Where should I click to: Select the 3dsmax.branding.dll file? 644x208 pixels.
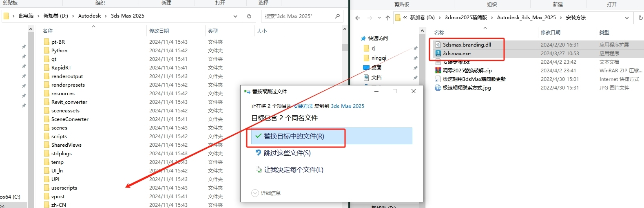coord(467,45)
